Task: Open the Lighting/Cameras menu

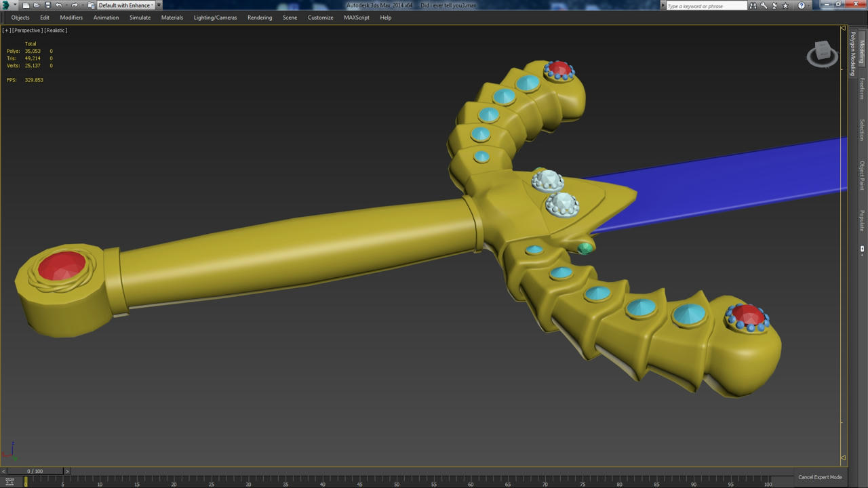Action: (216, 18)
